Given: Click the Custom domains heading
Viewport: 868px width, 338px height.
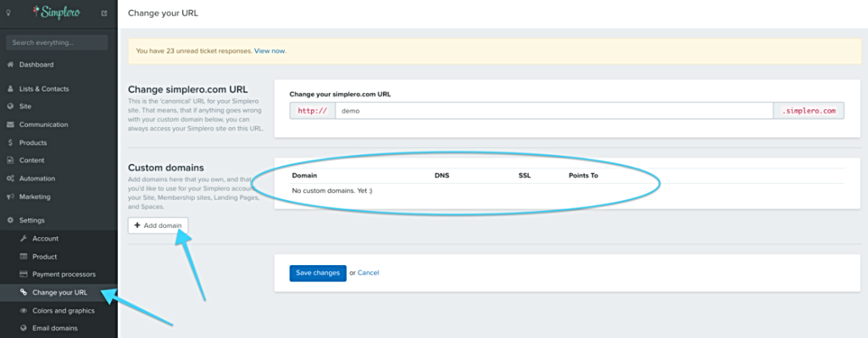Looking at the screenshot, I should 166,167.
